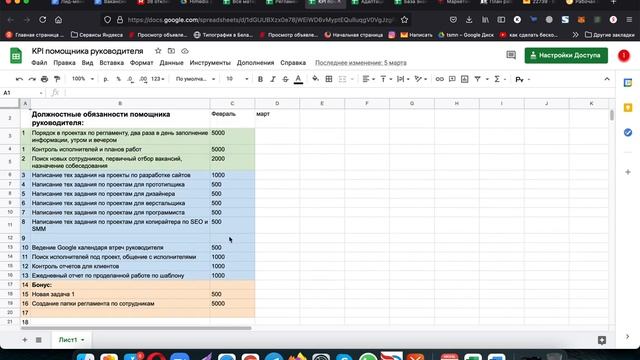This screenshot has width=640, height=360.
Task: Insert a chart
Action: (464, 79)
